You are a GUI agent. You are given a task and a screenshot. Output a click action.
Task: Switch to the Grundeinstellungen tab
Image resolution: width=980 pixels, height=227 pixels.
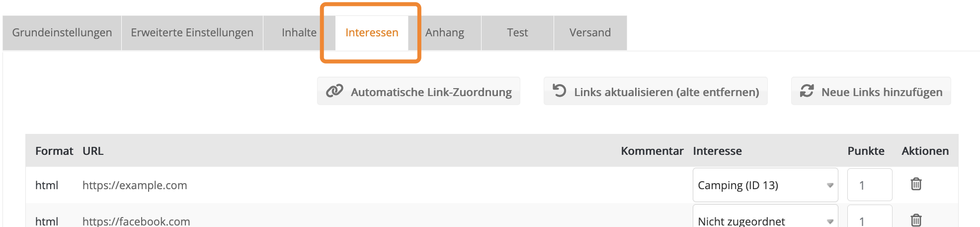point(62,33)
